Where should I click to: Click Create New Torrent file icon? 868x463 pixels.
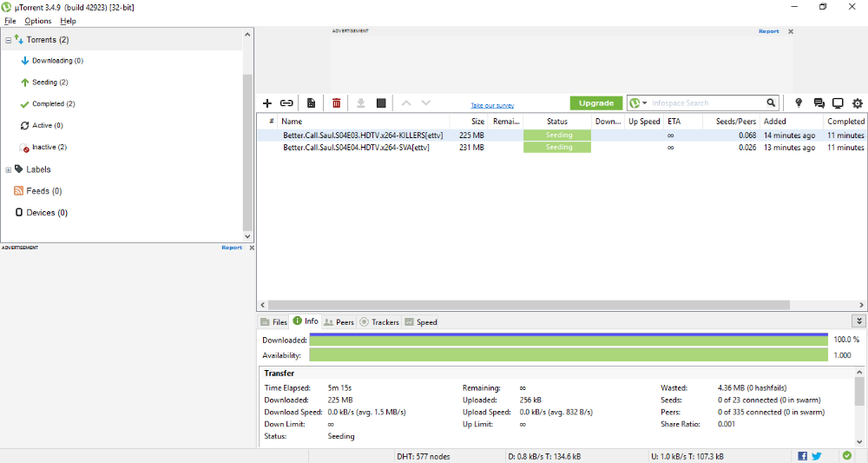[x=311, y=103]
